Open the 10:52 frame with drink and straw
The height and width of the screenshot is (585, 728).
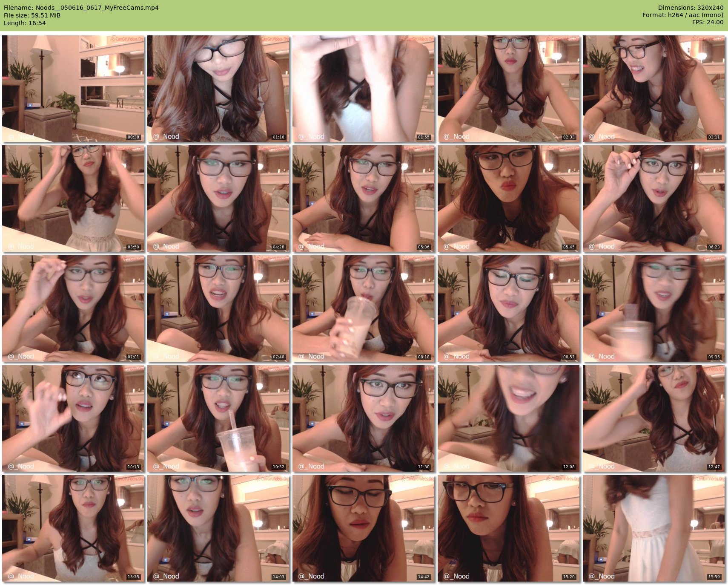coord(218,418)
